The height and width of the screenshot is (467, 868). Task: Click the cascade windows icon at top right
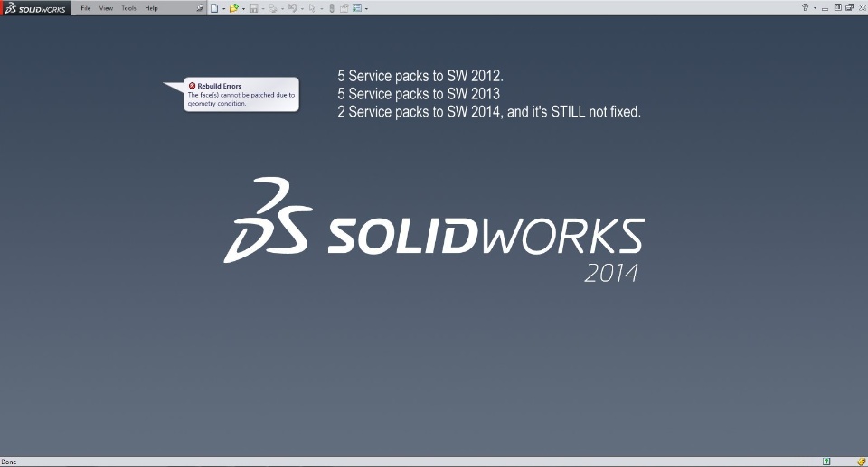pyautogui.click(x=850, y=7)
